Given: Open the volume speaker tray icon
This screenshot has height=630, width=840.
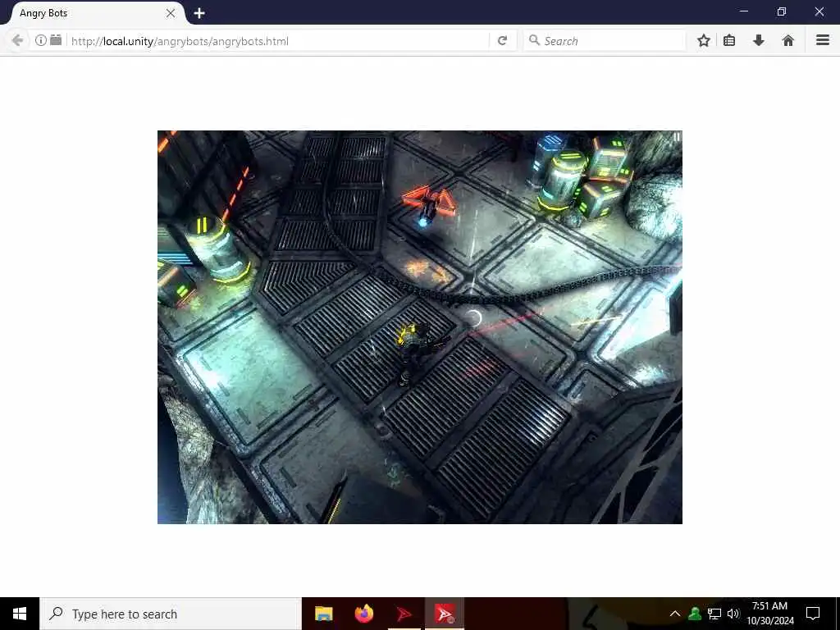Looking at the screenshot, I should click(x=733, y=614).
